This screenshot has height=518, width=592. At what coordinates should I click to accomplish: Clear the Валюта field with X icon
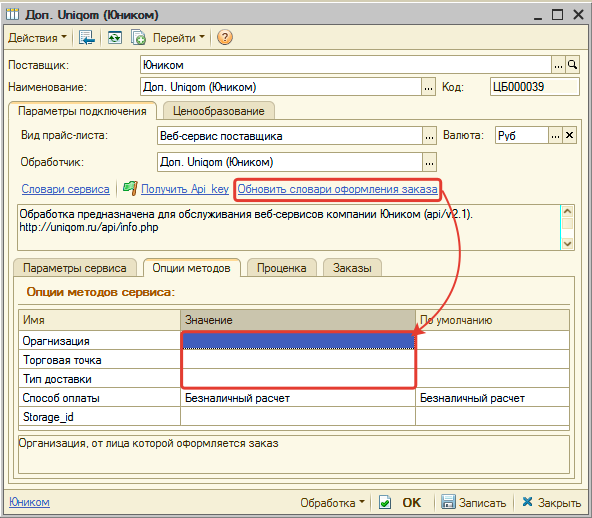pos(569,136)
